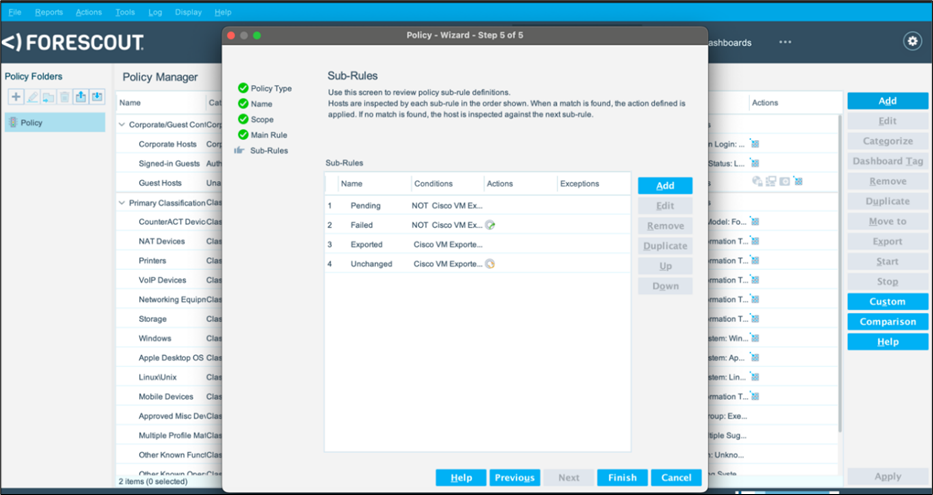Open the three-dots overflow menu in header
The width and height of the screenshot is (933, 495).
click(x=785, y=42)
